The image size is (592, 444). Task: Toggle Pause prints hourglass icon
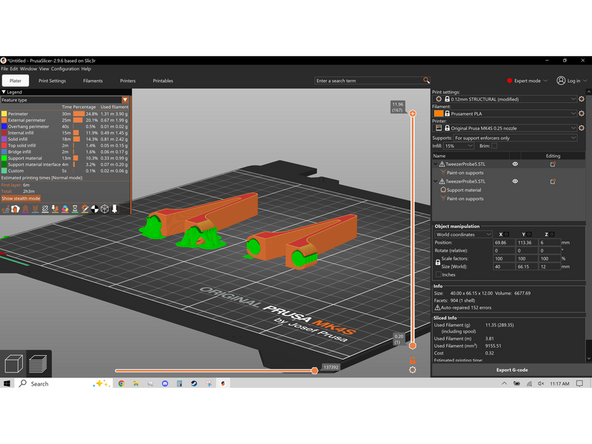pyautogui.click(x=75, y=209)
